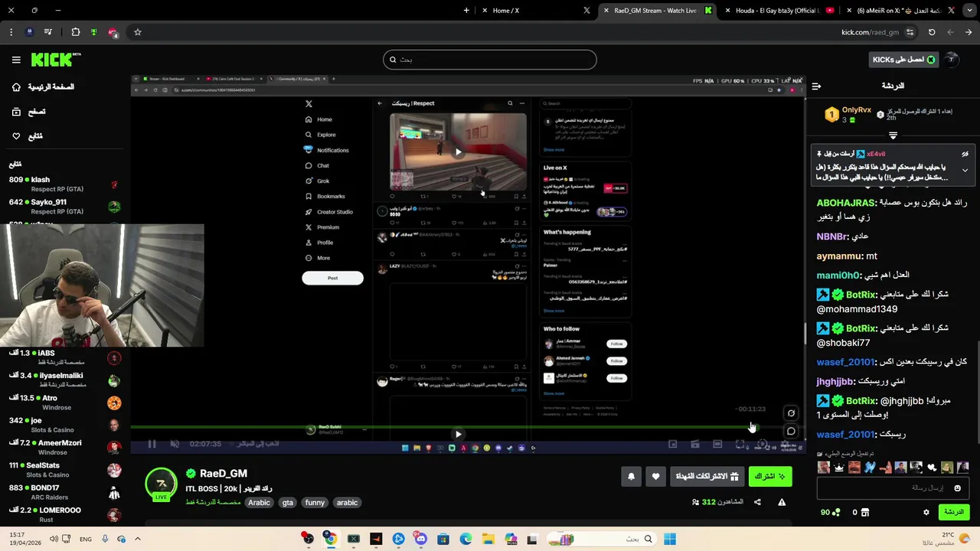Select the blue W emote in quick emotes
The image size is (980, 551).
click(870, 468)
